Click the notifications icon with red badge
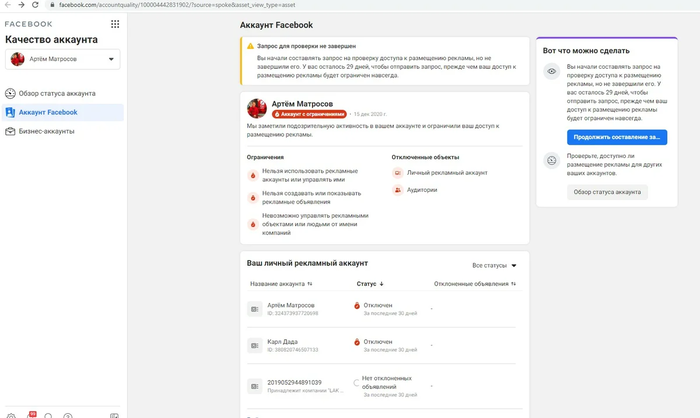Viewport: 700px width, 418px height. point(30,414)
